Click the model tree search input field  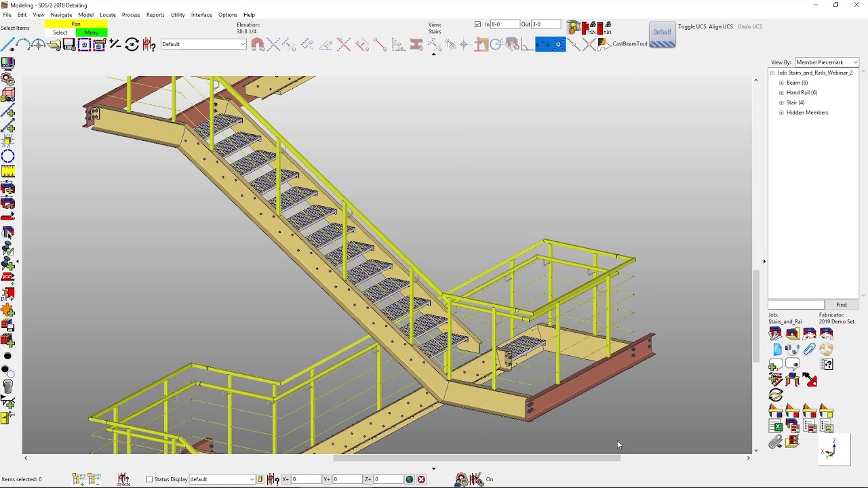click(x=795, y=305)
